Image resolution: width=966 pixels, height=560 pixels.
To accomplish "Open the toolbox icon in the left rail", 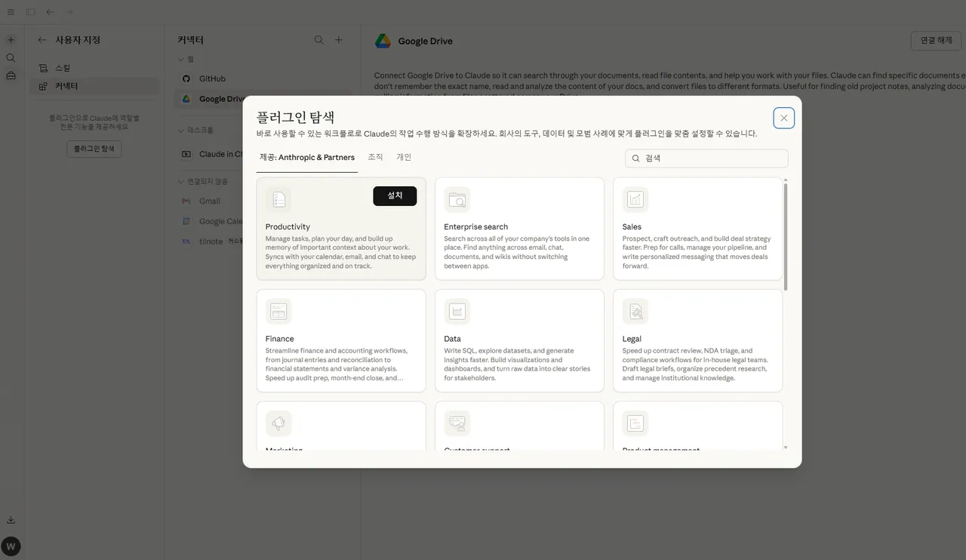I will click(11, 75).
